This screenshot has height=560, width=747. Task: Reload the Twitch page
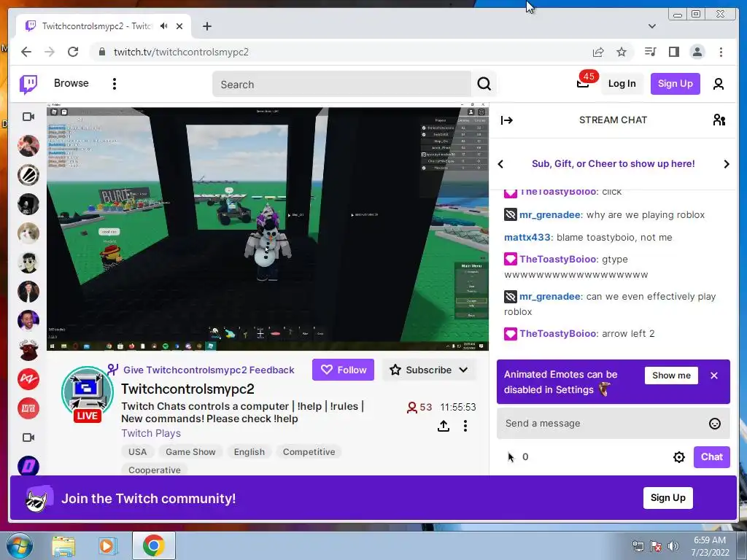73,52
